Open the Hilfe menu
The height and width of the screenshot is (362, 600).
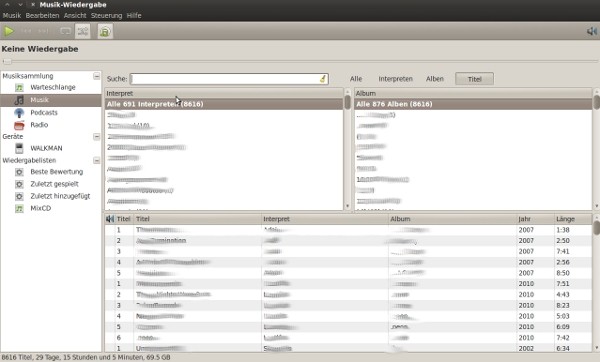[x=134, y=16]
